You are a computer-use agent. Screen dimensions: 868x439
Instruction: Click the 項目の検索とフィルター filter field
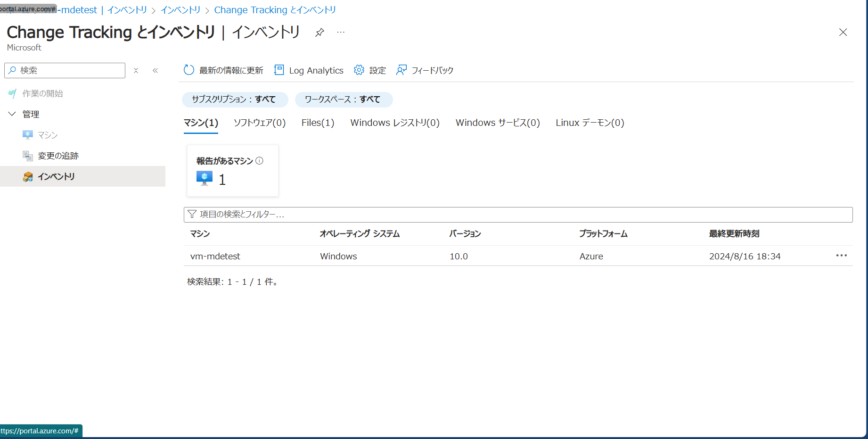tap(517, 215)
